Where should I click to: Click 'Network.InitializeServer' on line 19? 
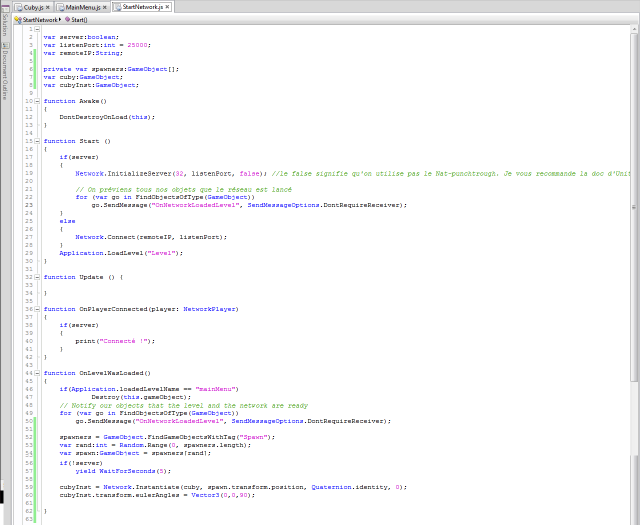(x=124, y=174)
